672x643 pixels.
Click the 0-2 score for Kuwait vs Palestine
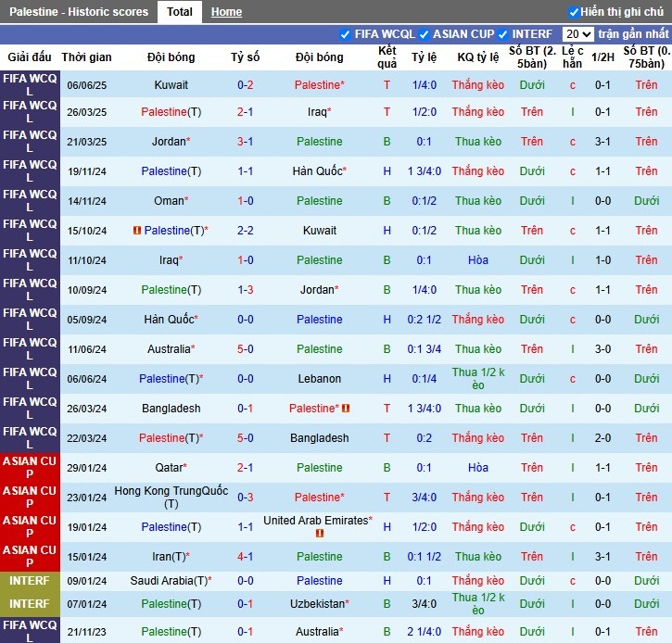click(245, 85)
